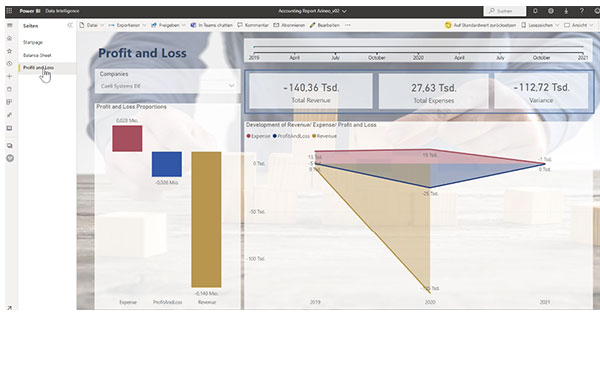Open Favorites star icon in sidebar

10,51
